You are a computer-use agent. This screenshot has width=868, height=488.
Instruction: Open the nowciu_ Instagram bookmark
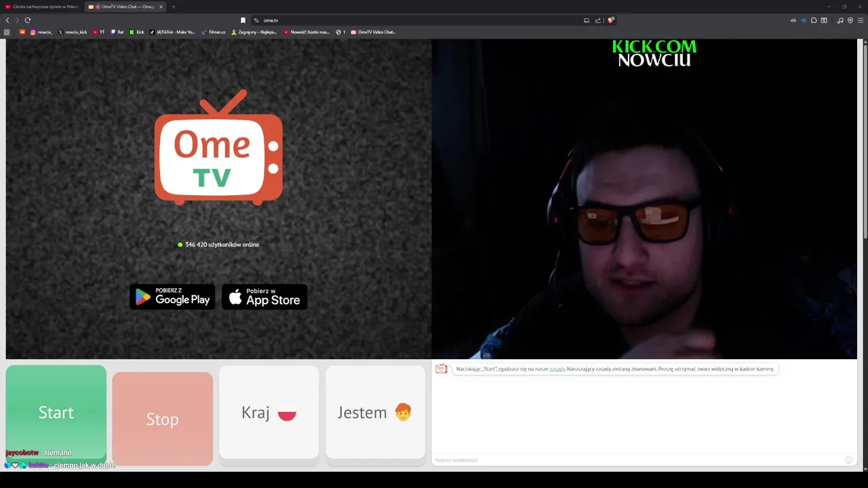[x=41, y=32]
